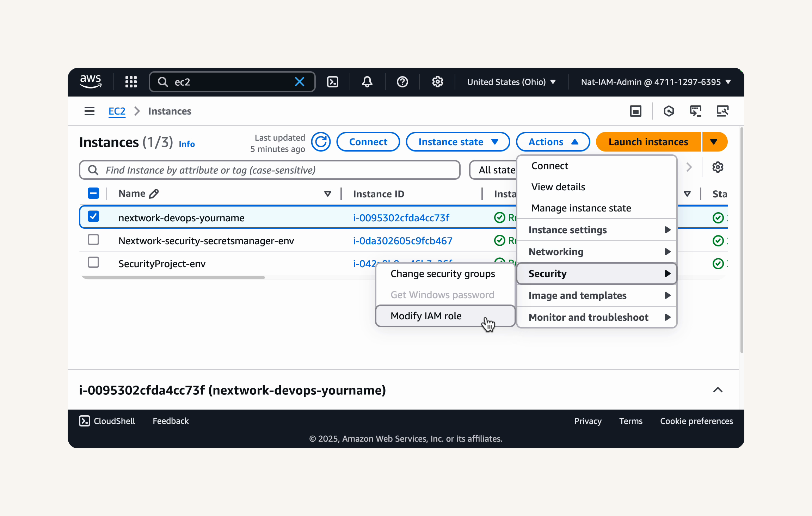Screen dimensions: 812x516
Task: Open the United States (Ohio) region selector
Action: pos(511,82)
